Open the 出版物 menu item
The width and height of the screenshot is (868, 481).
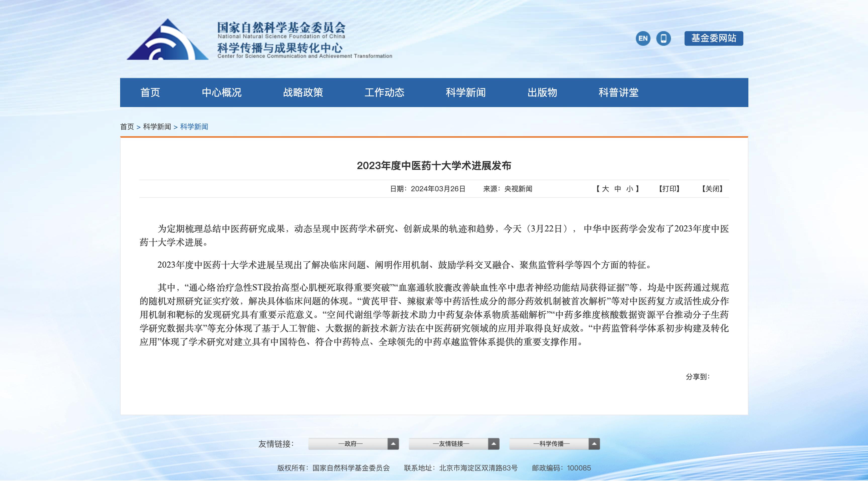point(542,92)
